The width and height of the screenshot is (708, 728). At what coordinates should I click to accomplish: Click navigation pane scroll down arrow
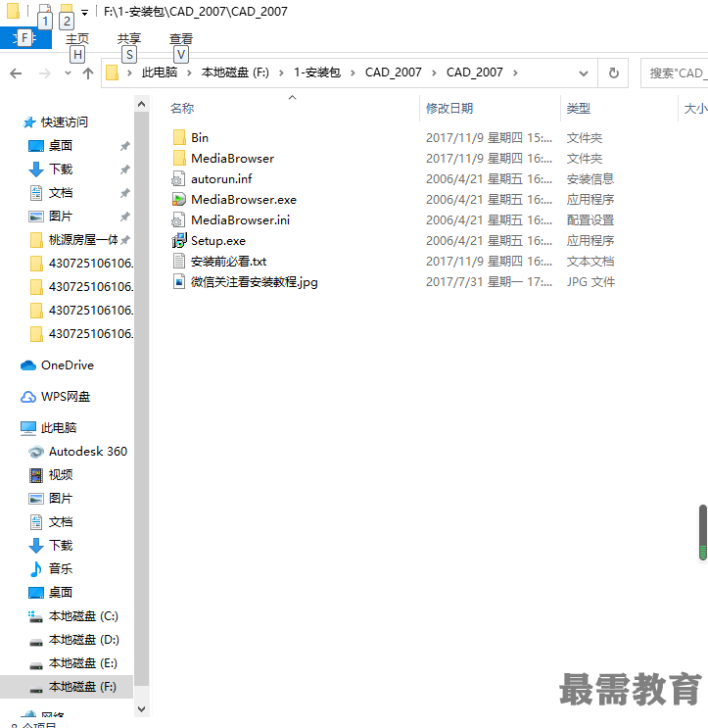click(142, 709)
